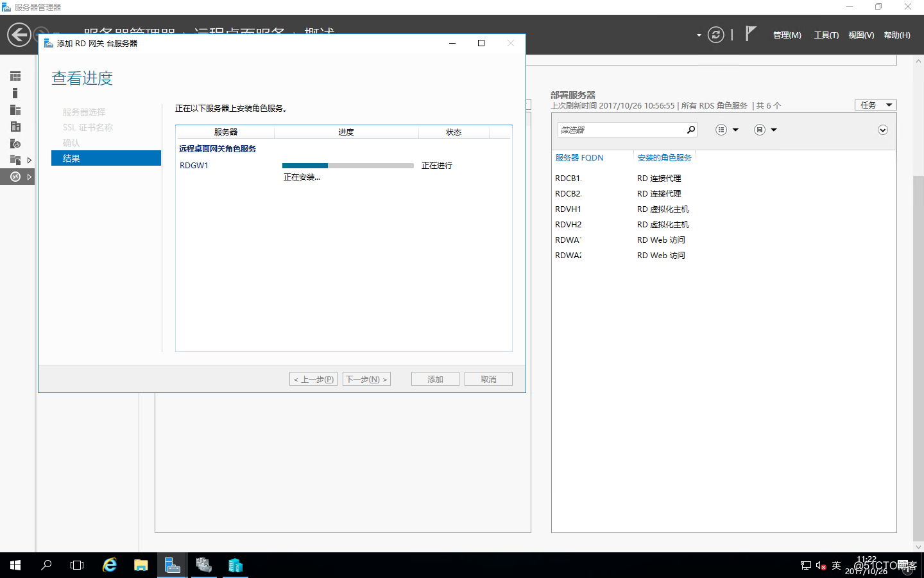Screen dimensions: 924x578
Task: Select the RDVH1 server row
Action: [x=723, y=209]
